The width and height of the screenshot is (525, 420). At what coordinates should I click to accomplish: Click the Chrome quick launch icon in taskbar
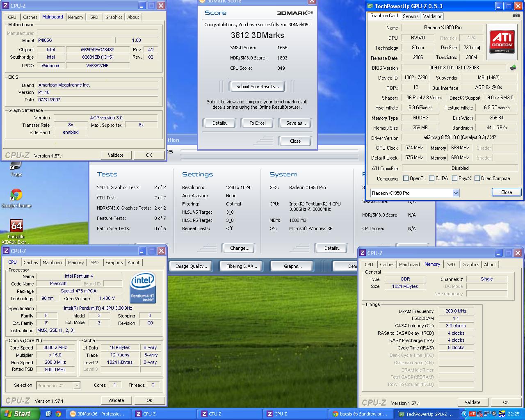pos(58,414)
